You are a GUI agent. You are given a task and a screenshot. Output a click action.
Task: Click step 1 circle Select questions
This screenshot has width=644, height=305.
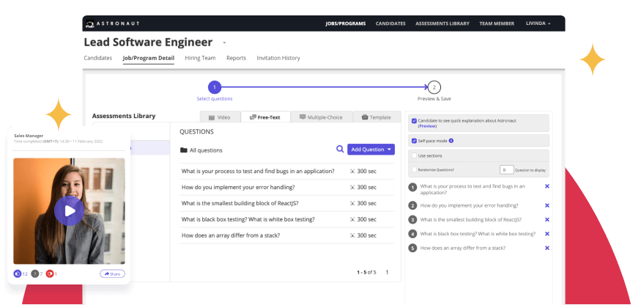215,87
